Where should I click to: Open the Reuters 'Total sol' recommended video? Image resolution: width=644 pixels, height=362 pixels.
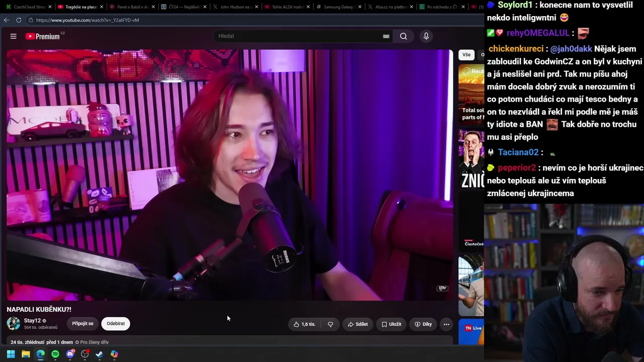[471, 94]
